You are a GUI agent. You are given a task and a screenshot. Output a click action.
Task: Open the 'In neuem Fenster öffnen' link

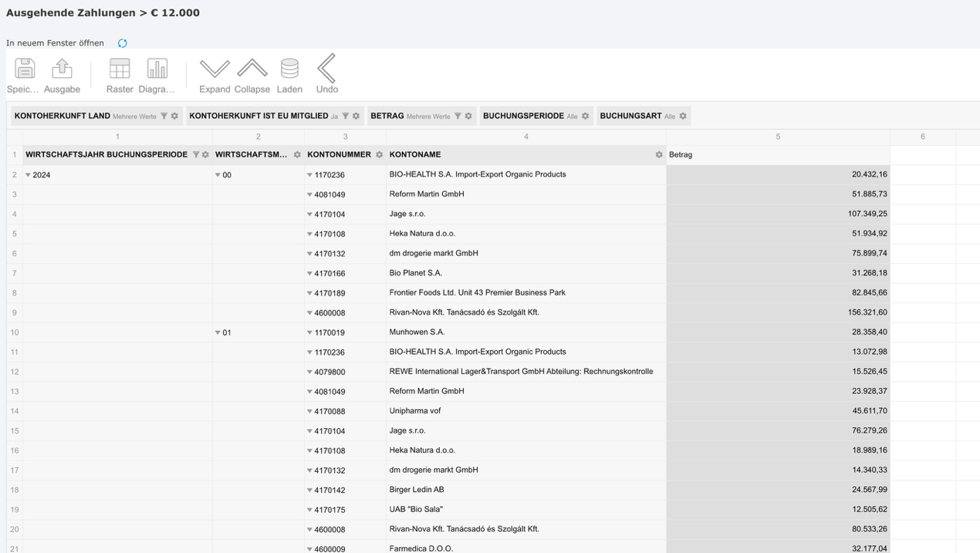(55, 43)
